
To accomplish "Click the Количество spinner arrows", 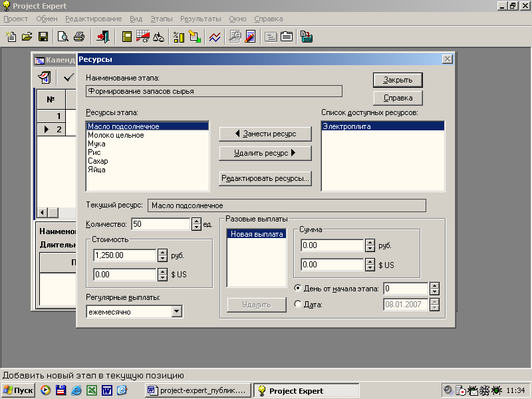I will coord(196,224).
